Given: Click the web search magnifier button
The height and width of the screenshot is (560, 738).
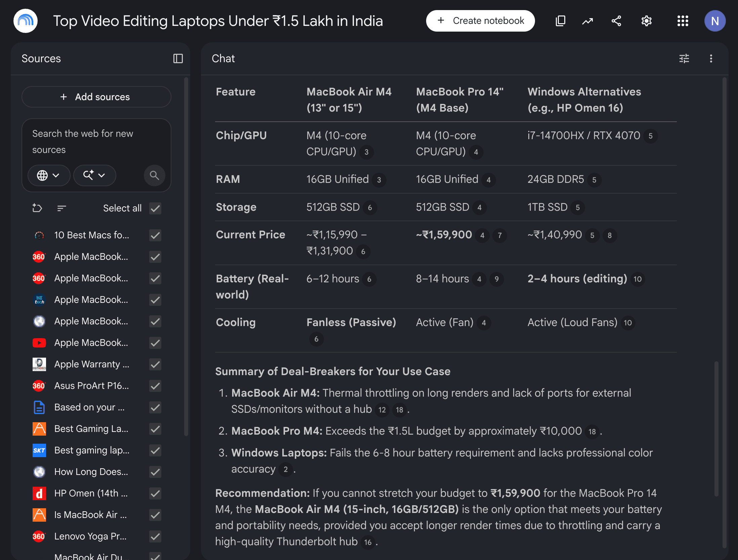Looking at the screenshot, I should (x=154, y=175).
